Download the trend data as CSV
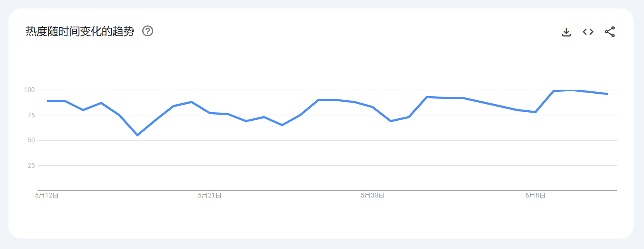 tap(566, 32)
